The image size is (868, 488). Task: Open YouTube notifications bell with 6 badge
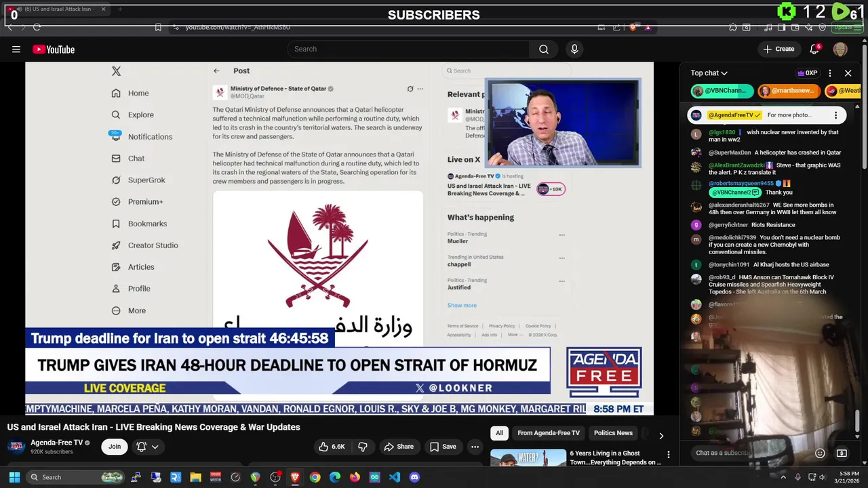coord(815,49)
